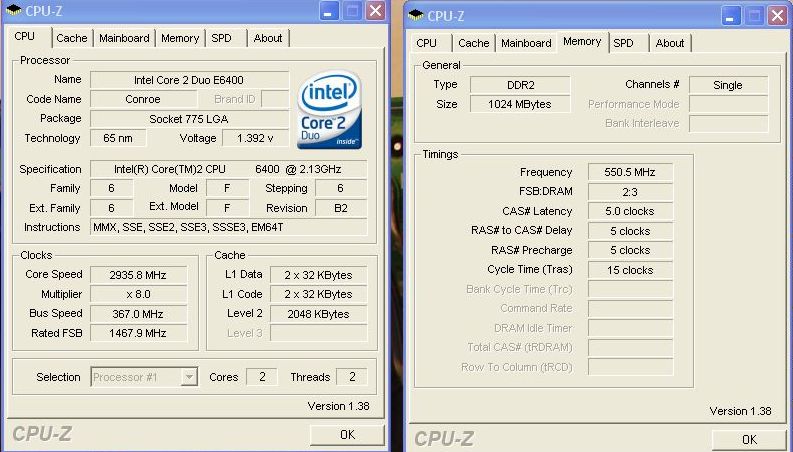Click the Instructions field listing MMX, SSE

pos(228,228)
